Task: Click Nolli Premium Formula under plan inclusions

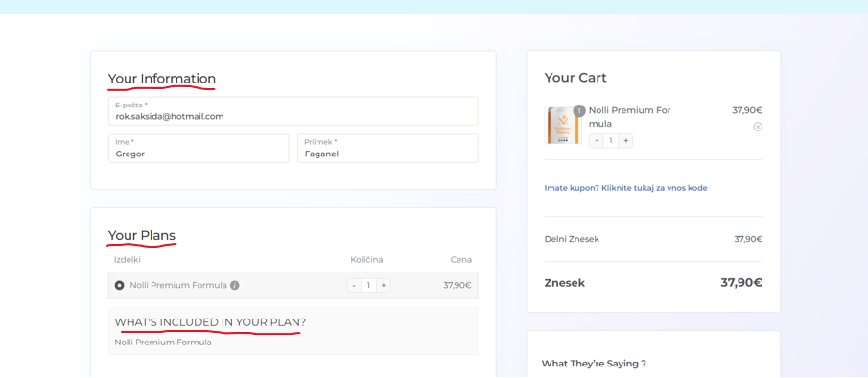Action: tap(163, 343)
